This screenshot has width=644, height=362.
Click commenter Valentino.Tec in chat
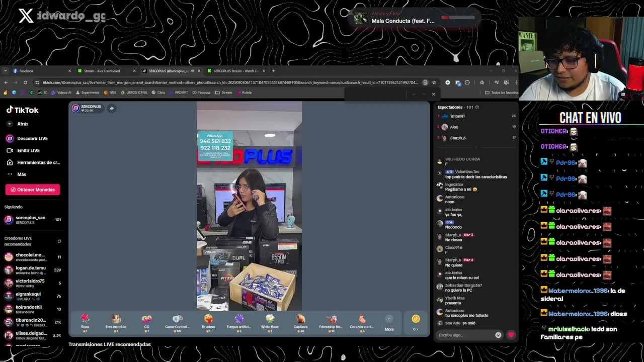coord(467,172)
